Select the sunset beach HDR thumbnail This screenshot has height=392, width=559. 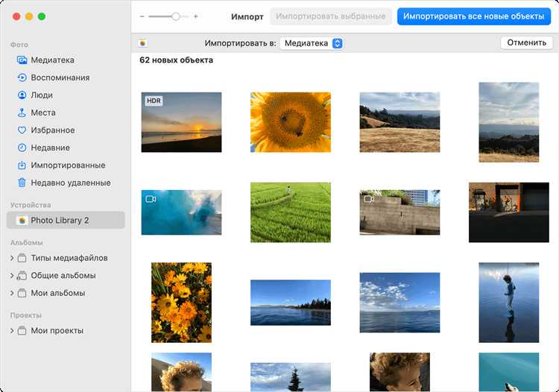pos(181,122)
